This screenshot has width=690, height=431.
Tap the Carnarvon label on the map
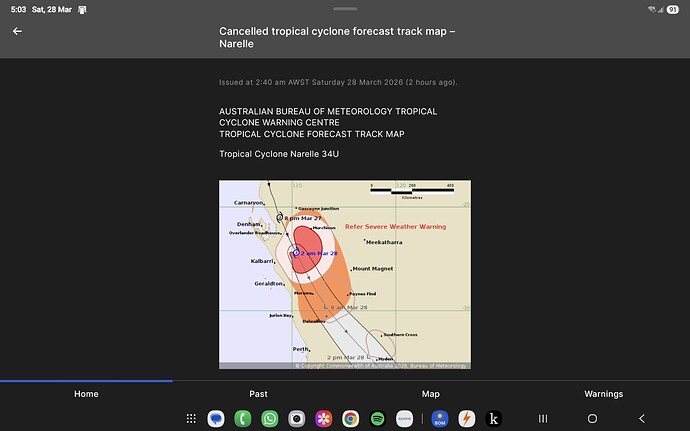pyautogui.click(x=248, y=203)
